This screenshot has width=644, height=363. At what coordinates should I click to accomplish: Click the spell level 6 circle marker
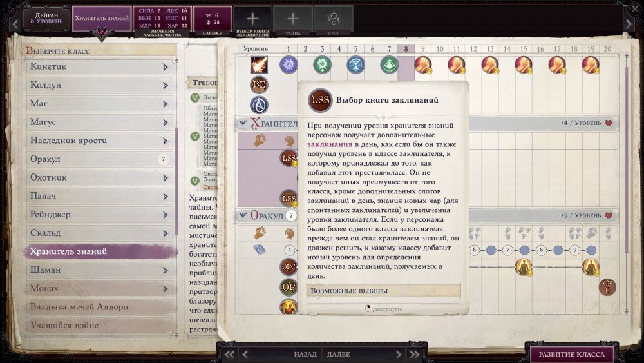point(475,250)
